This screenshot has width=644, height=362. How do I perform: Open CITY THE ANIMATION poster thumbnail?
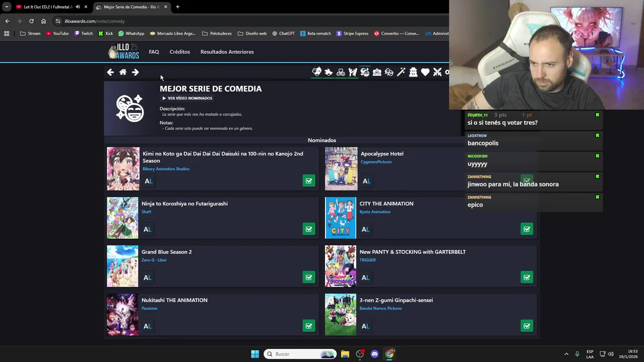[x=341, y=218]
